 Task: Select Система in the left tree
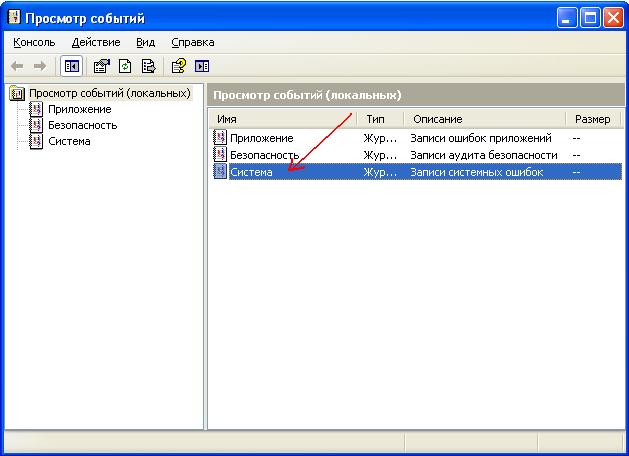tap(69, 141)
